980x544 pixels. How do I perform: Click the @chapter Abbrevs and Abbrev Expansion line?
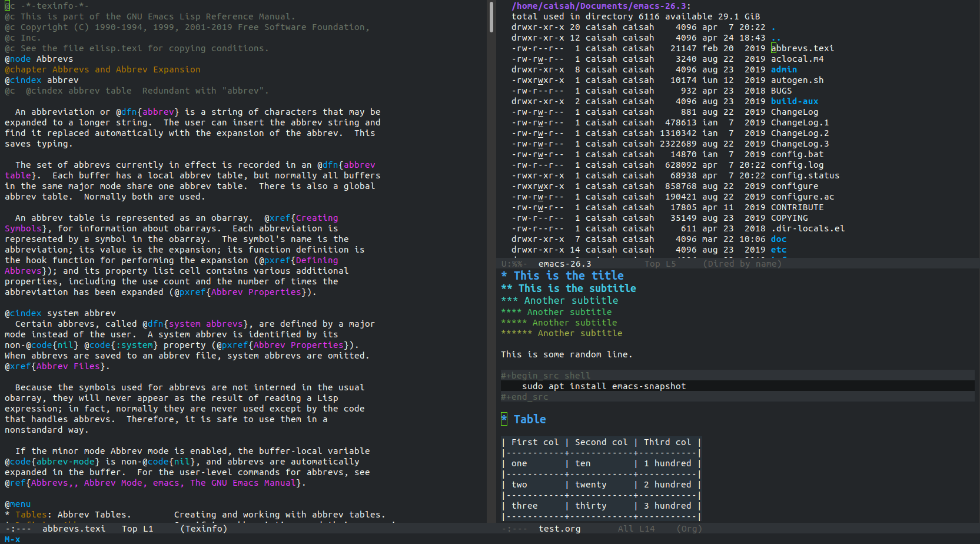pos(102,69)
